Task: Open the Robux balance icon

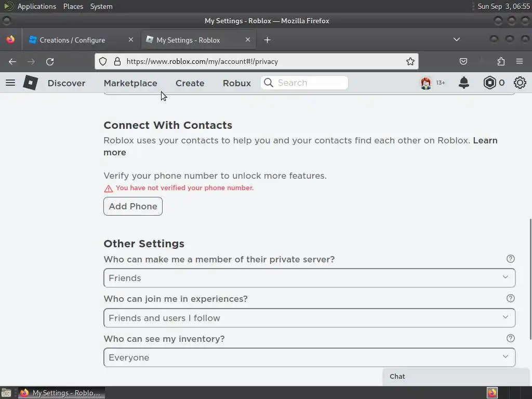Action: (489, 83)
